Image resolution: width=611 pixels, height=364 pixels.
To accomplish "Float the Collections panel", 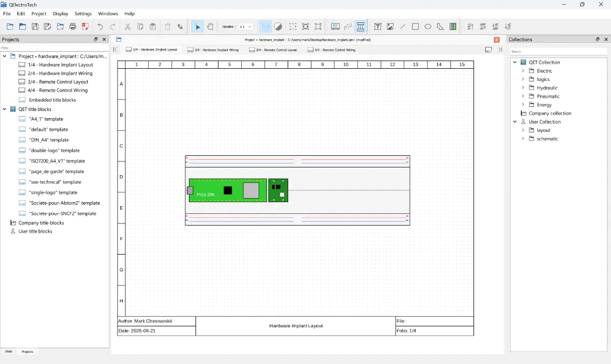I will (x=598, y=39).
